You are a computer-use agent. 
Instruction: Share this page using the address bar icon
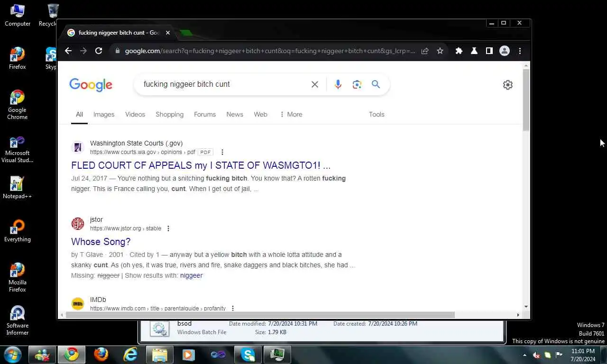point(425,51)
